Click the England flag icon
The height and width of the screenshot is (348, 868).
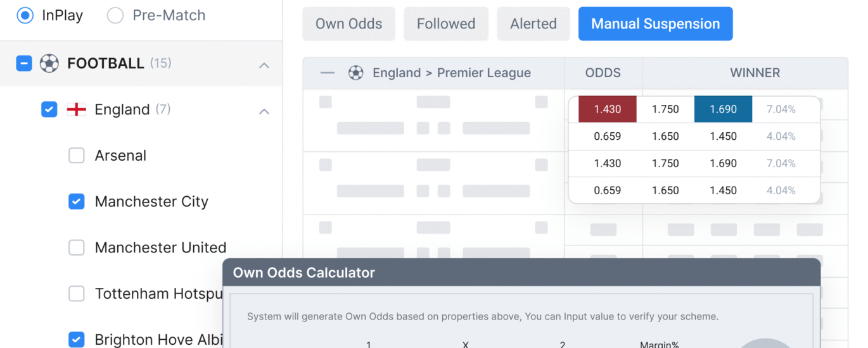point(77,109)
